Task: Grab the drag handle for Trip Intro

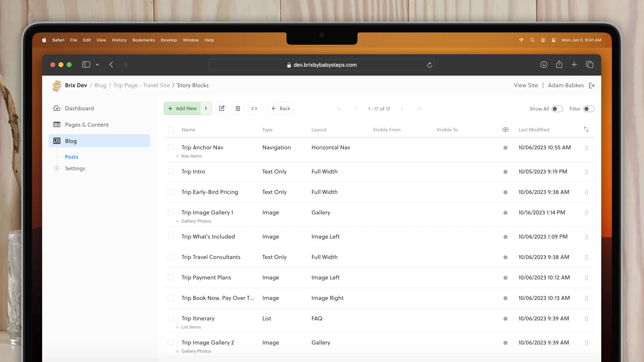Action: [x=586, y=172]
